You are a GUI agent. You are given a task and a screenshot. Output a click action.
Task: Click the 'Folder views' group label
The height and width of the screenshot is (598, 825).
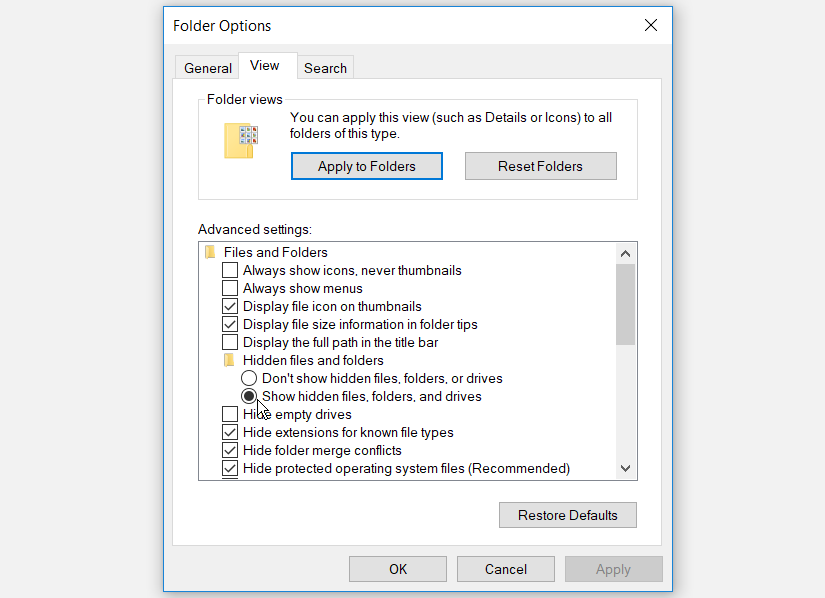[245, 99]
